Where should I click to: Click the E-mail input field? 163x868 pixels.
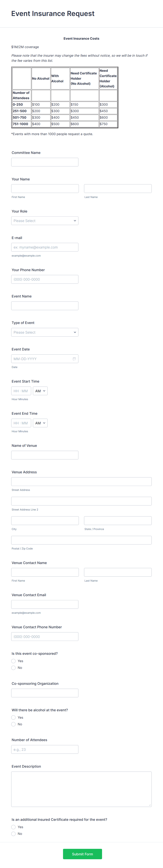(x=45, y=247)
